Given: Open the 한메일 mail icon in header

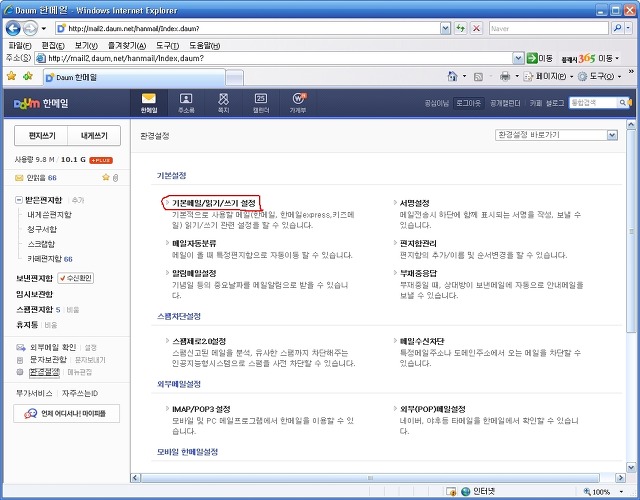Looking at the screenshot, I should [x=149, y=102].
